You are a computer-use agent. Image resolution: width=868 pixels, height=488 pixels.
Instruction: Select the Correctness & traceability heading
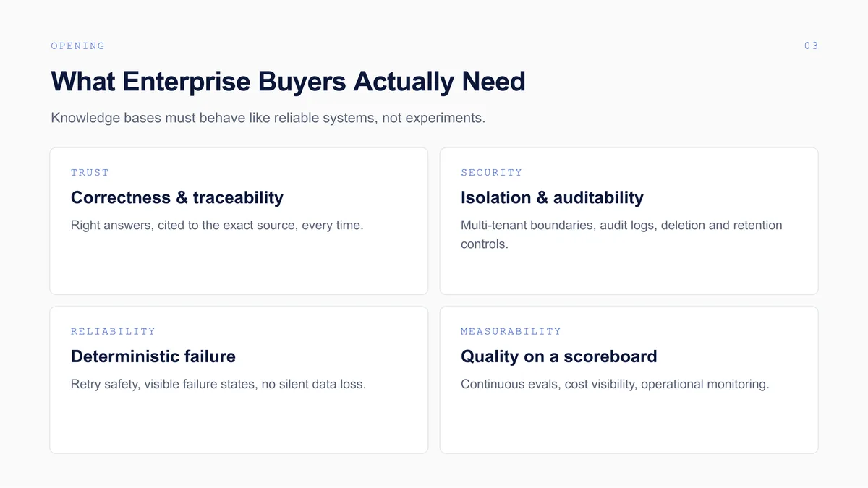tap(177, 197)
